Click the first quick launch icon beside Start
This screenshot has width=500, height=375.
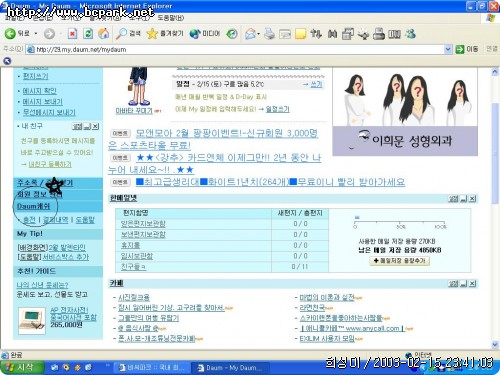coord(55,367)
